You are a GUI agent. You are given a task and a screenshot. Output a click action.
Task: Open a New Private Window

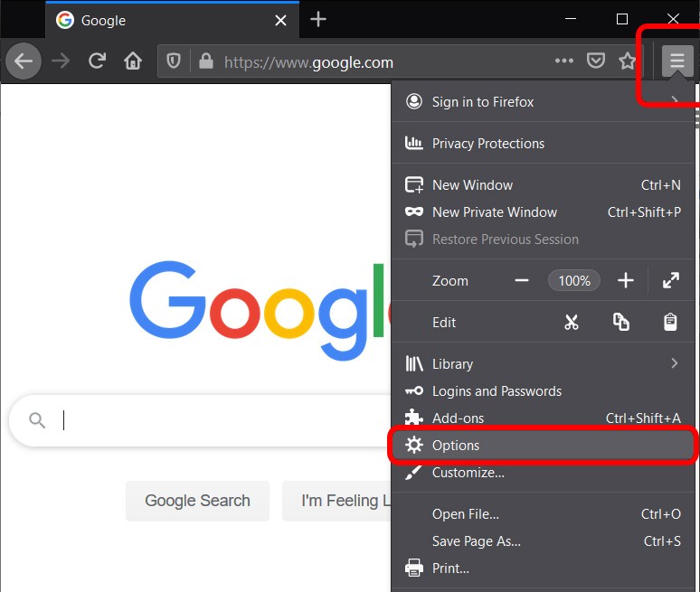coord(543,211)
